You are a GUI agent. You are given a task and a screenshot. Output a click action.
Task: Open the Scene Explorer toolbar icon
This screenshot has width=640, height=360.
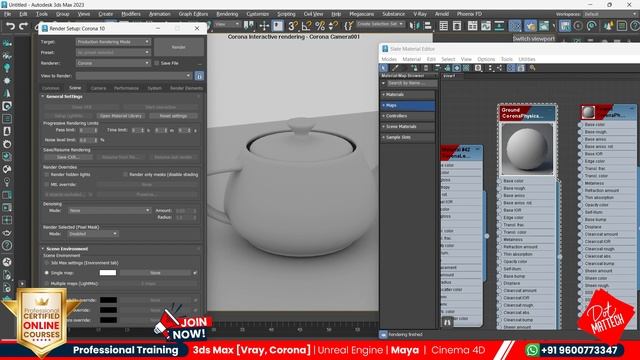click(x=444, y=26)
